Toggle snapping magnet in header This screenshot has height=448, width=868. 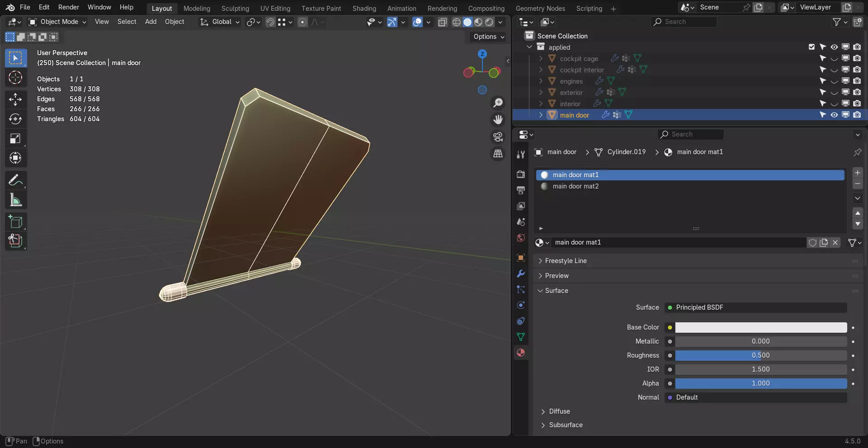(270, 22)
